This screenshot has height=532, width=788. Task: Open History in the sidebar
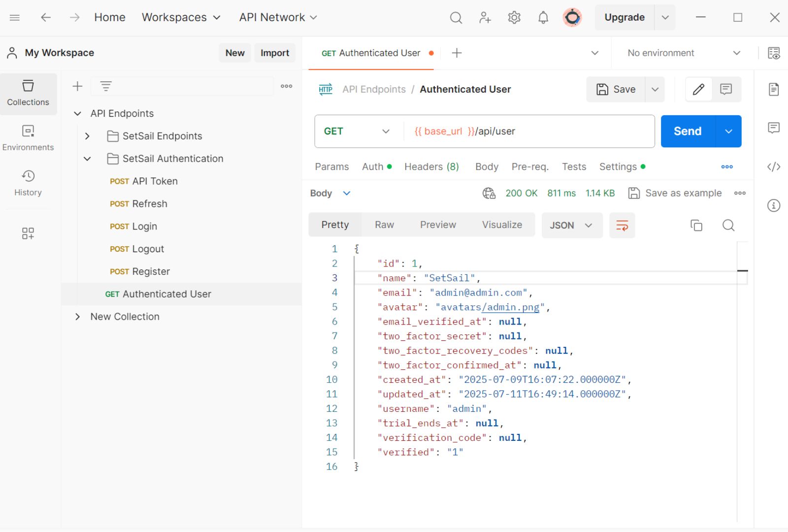tap(28, 183)
